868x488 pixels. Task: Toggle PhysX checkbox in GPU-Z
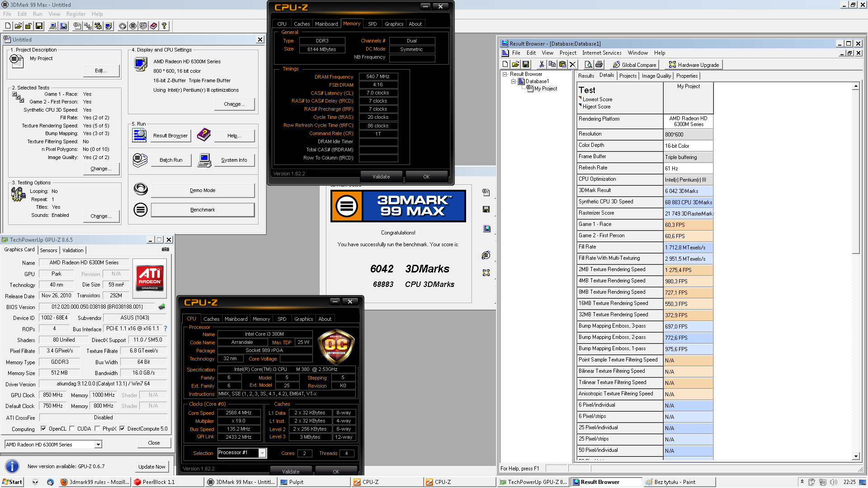click(97, 429)
